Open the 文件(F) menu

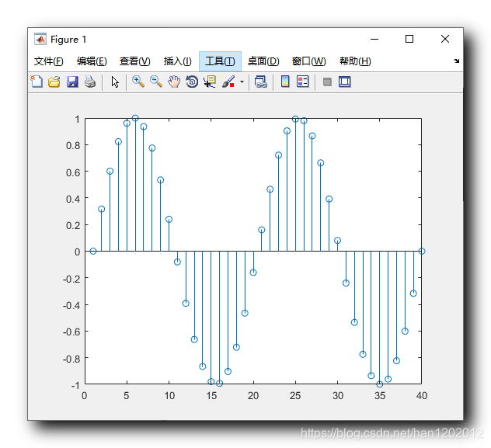point(48,61)
